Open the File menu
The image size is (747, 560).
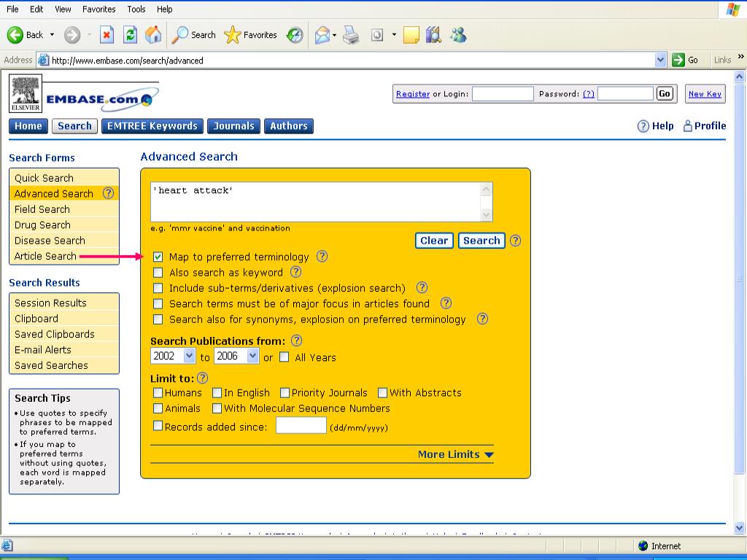(13, 9)
